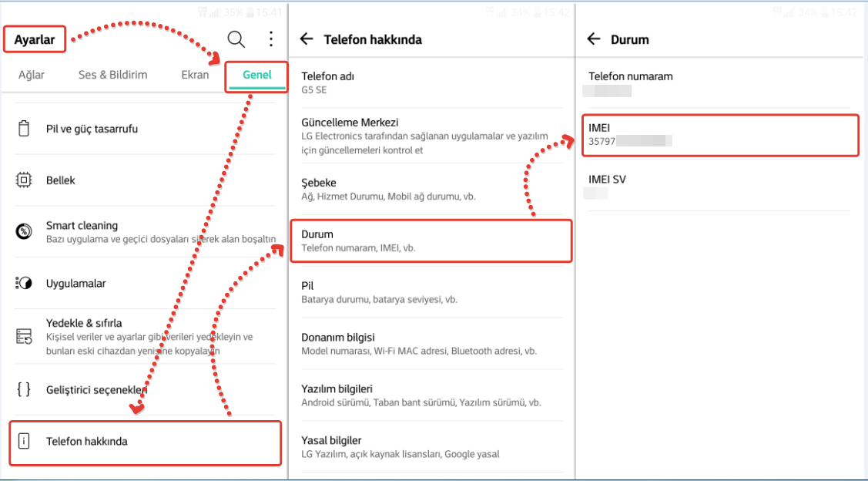
Task: Select the Genel tab
Action: [257, 75]
